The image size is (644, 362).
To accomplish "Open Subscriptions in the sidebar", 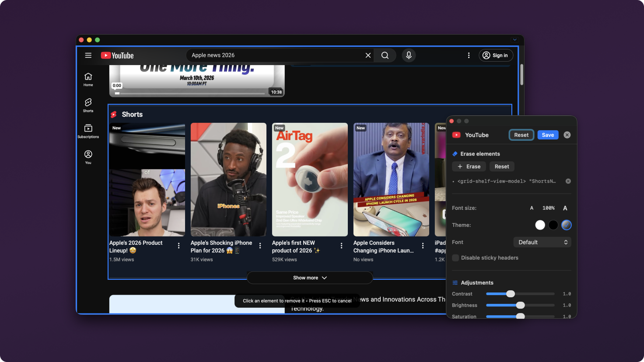I will click(x=88, y=131).
